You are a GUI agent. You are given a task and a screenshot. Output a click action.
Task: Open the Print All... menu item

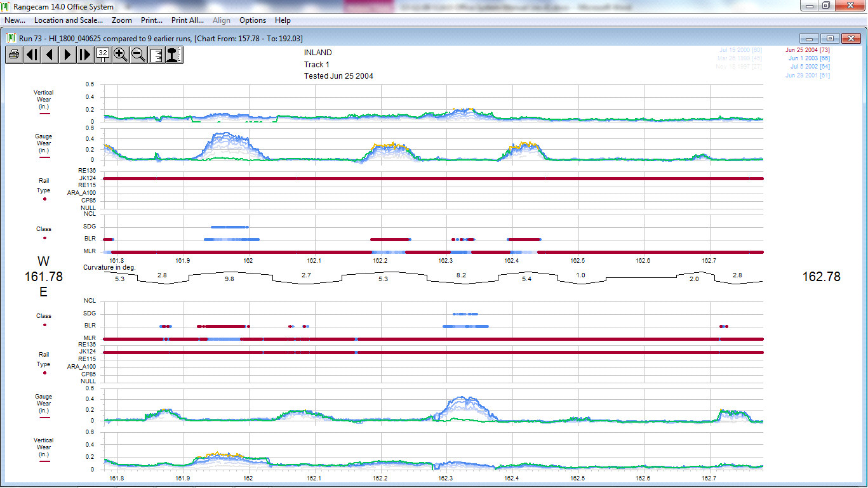[x=187, y=20]
